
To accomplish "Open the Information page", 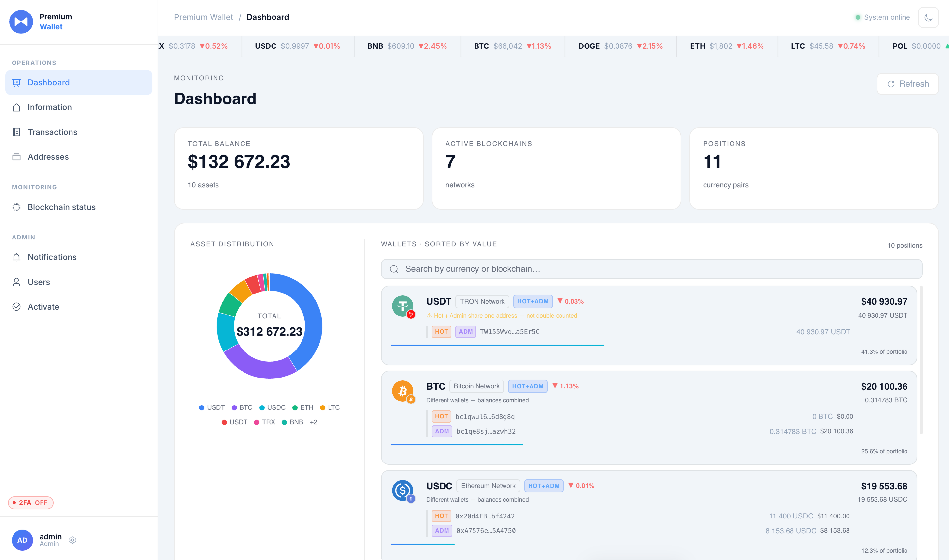I will [78, 107].
